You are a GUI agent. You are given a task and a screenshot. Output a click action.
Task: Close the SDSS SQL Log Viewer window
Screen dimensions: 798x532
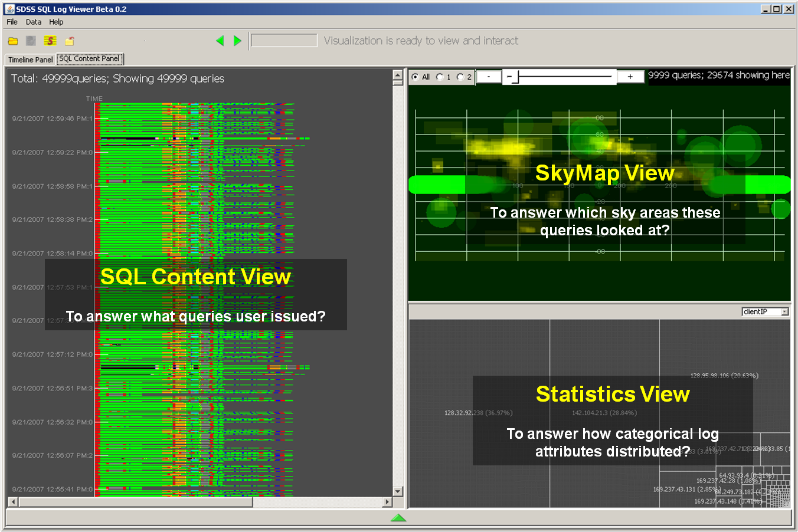788,9
